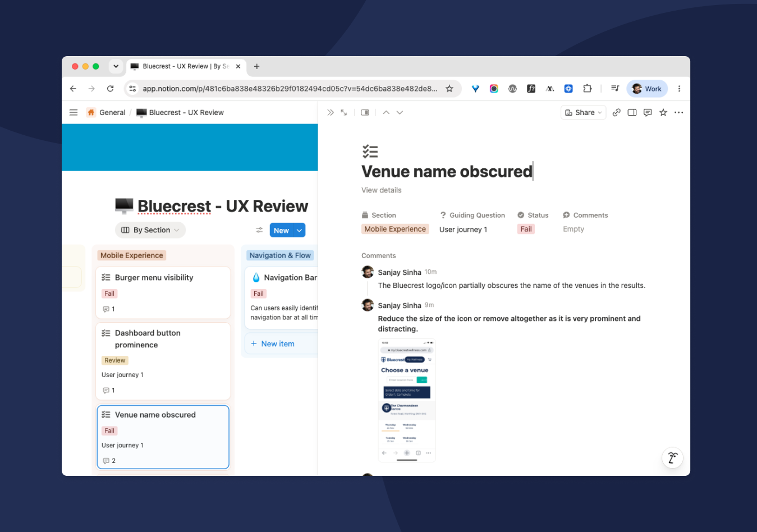Go to the General breadcrumb

tap(106, 112)
